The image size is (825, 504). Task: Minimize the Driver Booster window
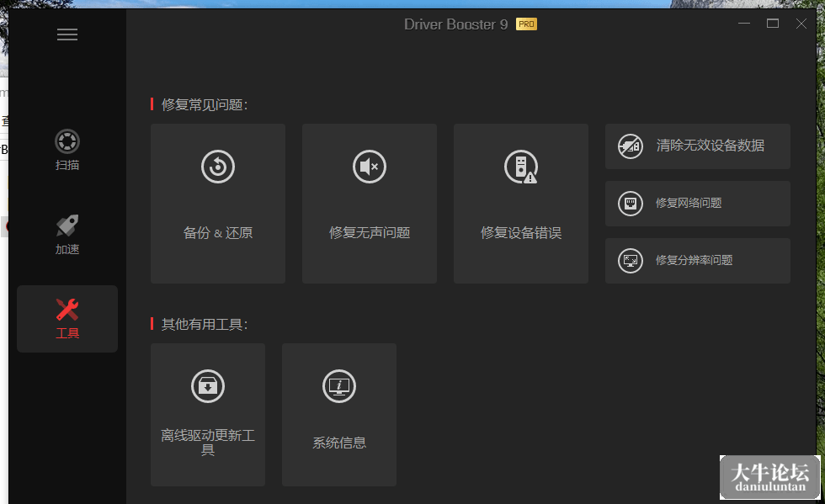(x=744, y=24)
